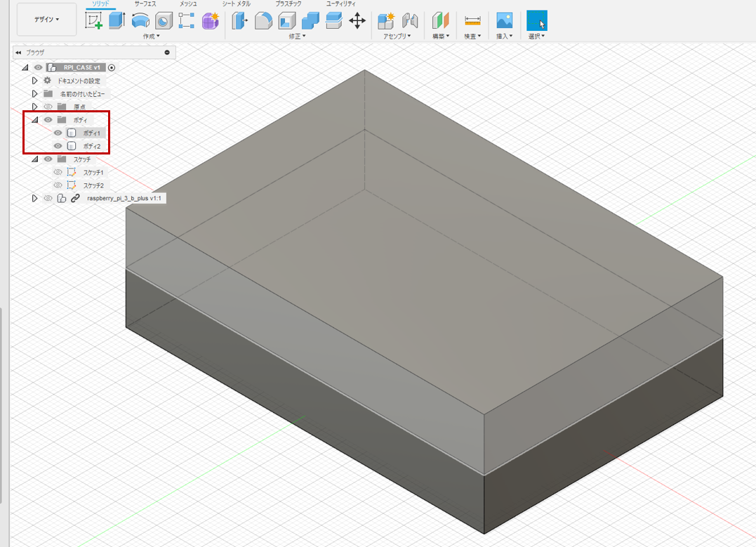This screenshot has height=547, width=756.
Task: Select the Press Pull tool icon
Action: pyautogui.click(x=239, y=21)
